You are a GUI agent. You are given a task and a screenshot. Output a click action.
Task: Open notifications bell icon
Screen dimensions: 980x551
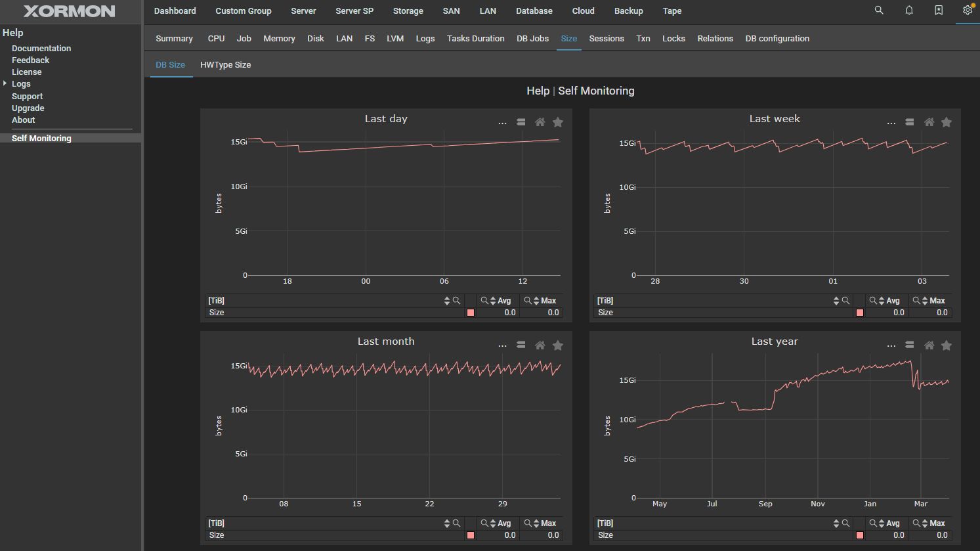click(x=909, y=11)
